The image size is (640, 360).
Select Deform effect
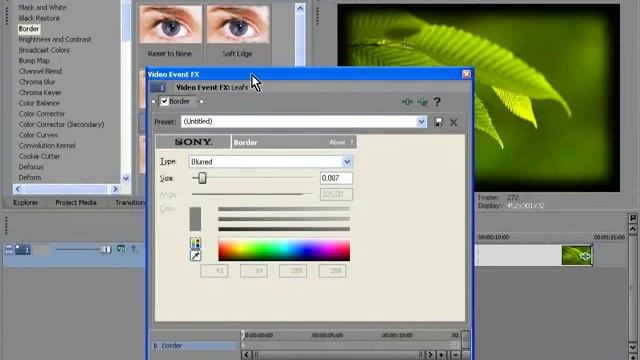[x=30, y=178]
